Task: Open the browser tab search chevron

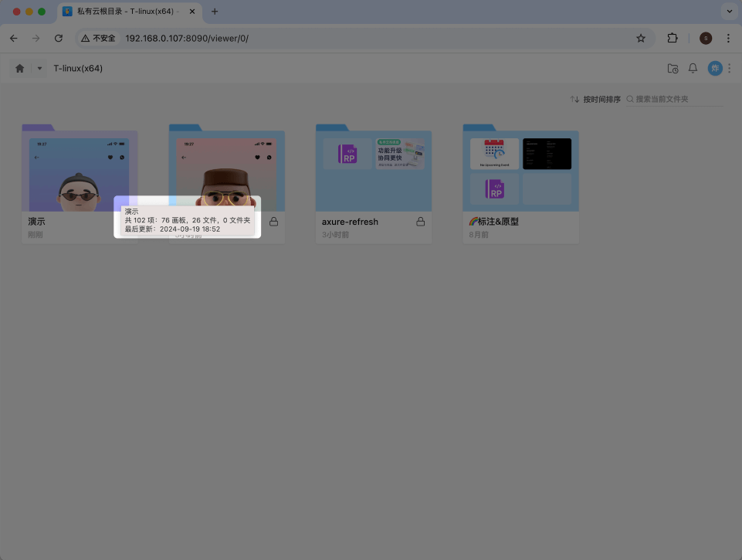Action: 729,12
